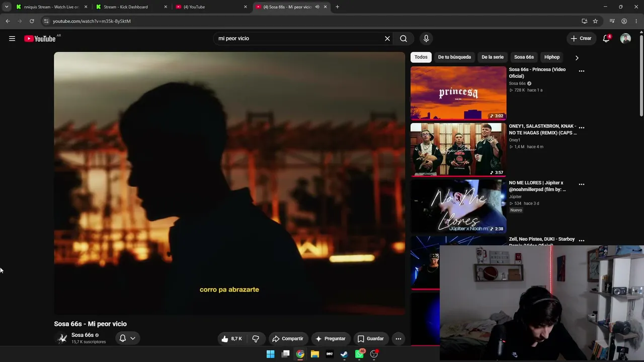Reload the YouTube page
The width and height of the screenshot is (644, 362).
[32, 21]
